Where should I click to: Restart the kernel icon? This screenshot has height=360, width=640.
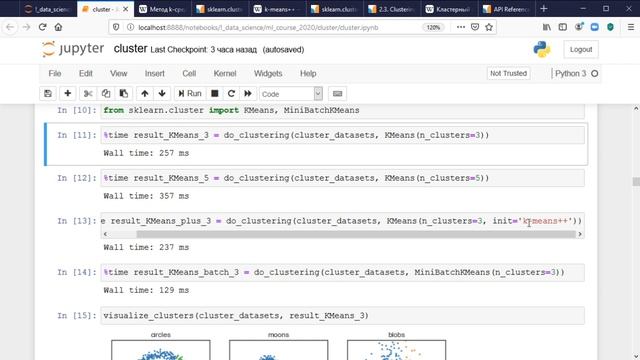point(231,93)
